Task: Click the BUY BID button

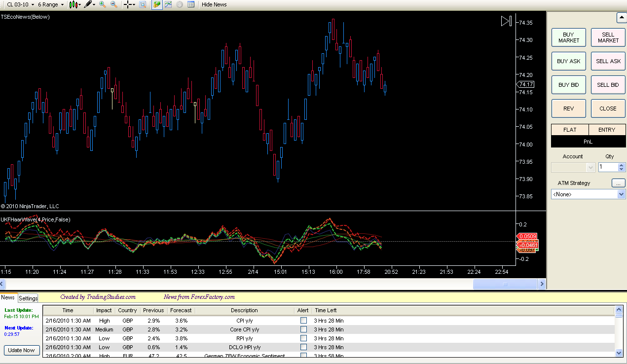Action: coord(569,85)
